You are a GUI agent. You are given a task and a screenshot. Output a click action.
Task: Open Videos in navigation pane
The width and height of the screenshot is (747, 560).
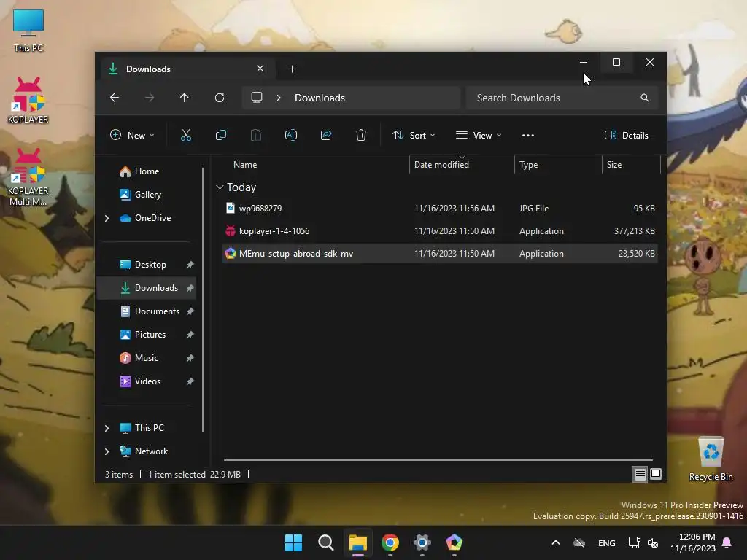tap(147, 381)
